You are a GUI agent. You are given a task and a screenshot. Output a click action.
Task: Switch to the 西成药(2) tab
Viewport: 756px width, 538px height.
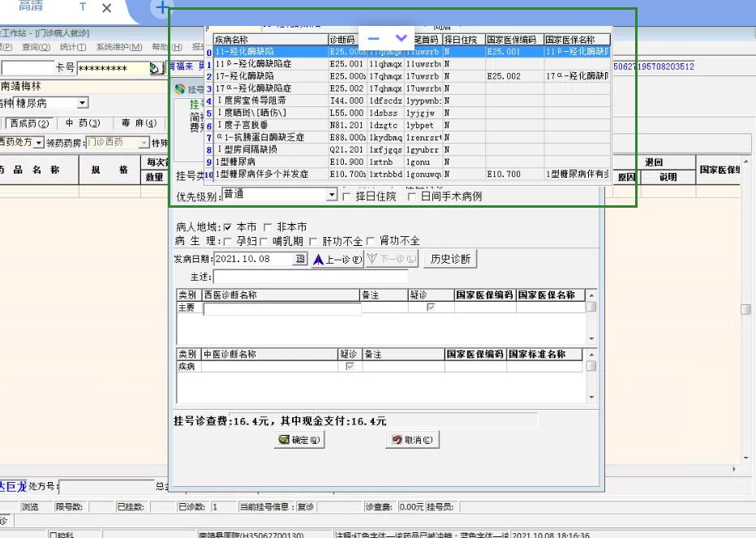(30, 123)
